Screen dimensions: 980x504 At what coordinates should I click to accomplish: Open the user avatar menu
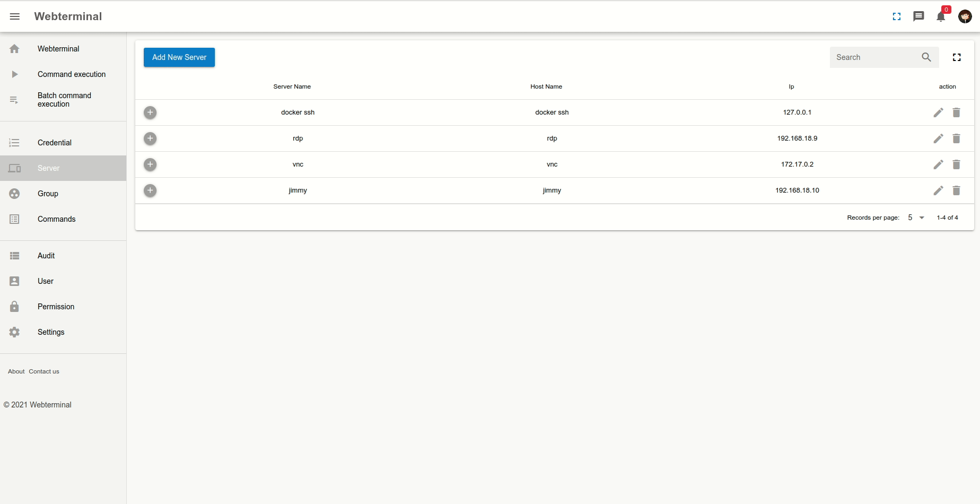coord(965,16)
